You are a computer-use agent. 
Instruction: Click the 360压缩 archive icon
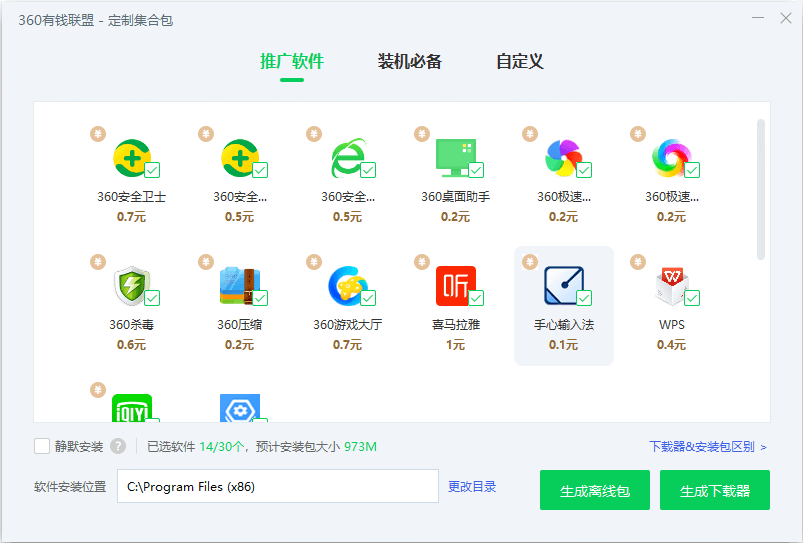[x=240, y=286]
